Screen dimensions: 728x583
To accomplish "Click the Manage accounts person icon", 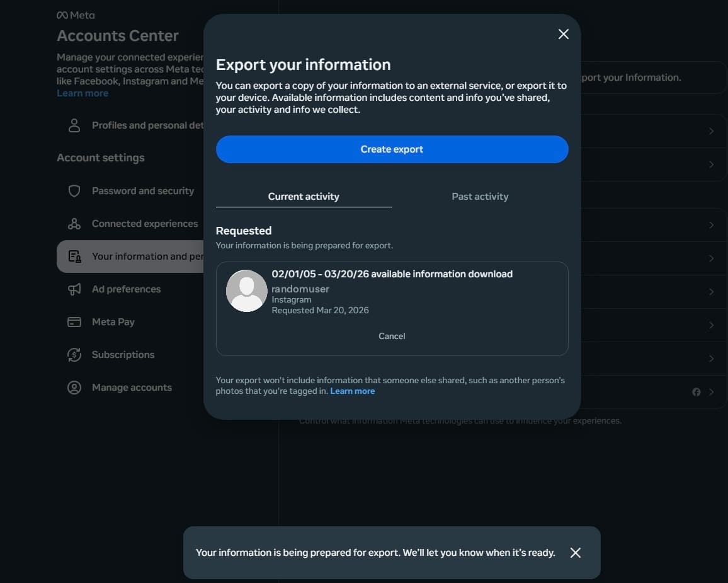I will click(74, 388).
